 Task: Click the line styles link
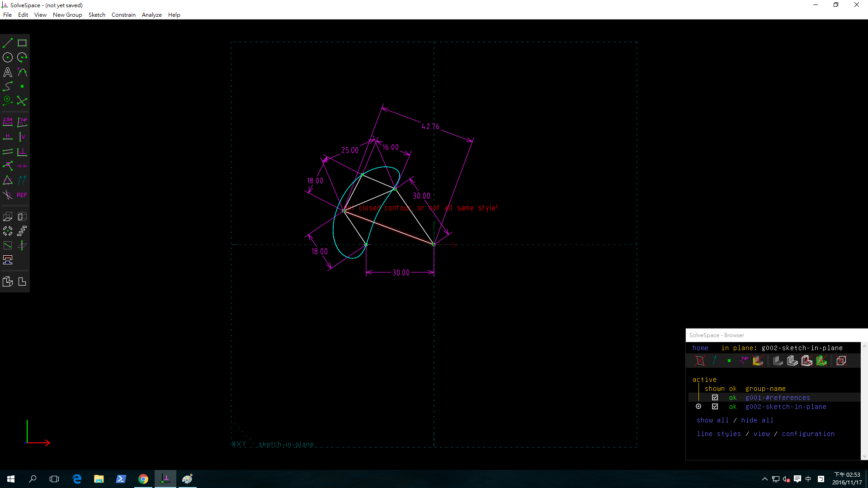click(x=719, y=434)
